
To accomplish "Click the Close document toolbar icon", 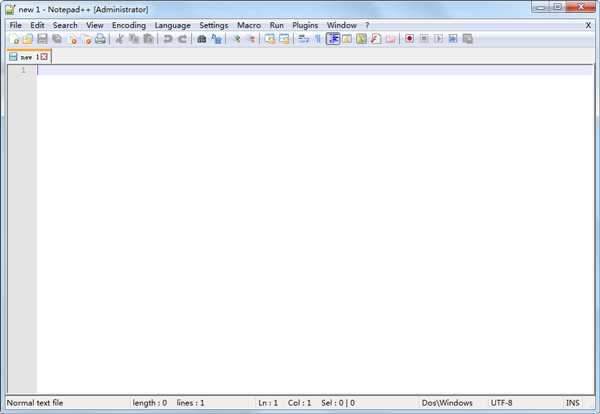I will pyautogui.click(x=72, y=39).
